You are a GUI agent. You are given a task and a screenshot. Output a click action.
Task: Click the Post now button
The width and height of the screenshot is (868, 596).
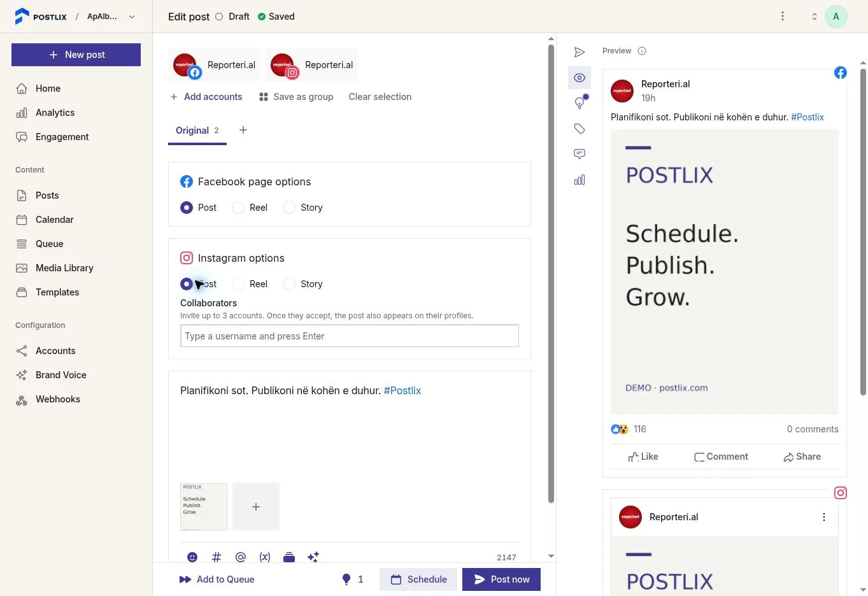point(501,579)
